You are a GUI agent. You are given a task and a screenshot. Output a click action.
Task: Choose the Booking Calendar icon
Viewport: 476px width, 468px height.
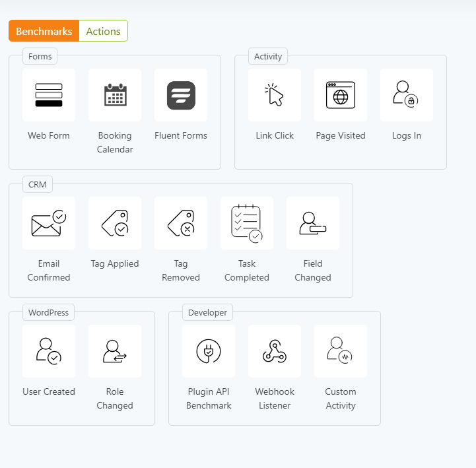coord(115,95)
